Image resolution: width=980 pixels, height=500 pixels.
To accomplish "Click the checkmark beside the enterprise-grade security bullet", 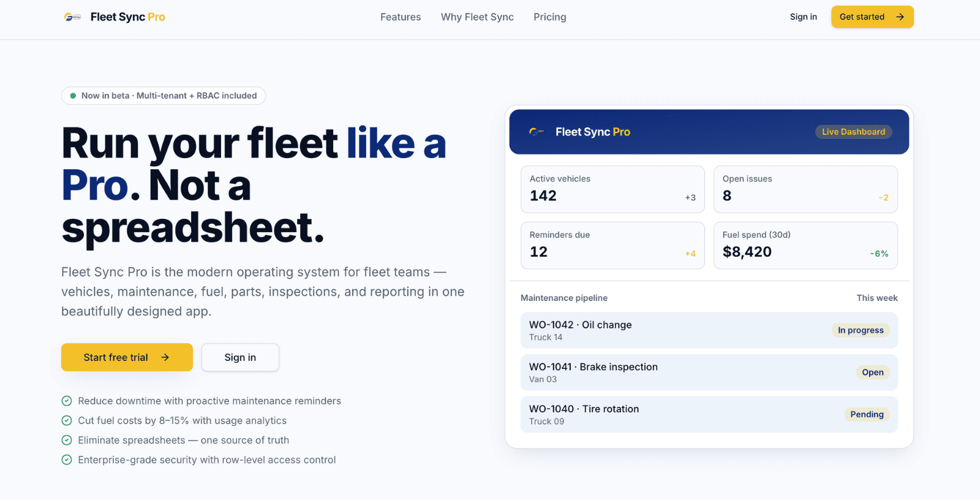I will coord(66,460).
